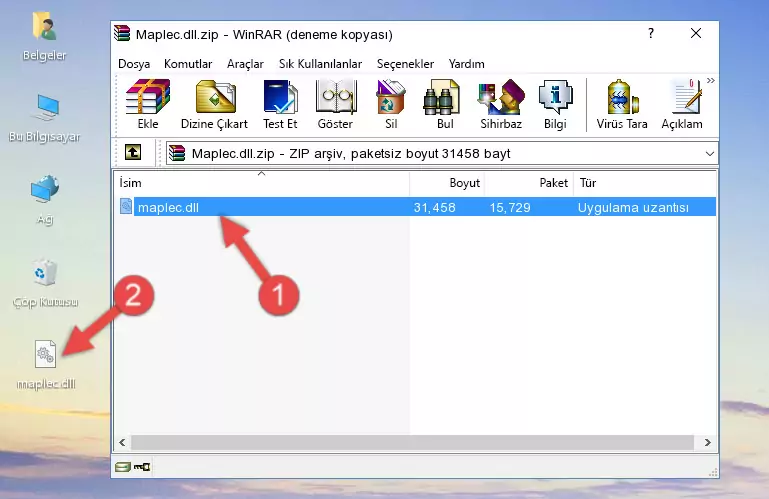Click the 15,729 packed size value
Image resolution: width=769 pixels, height=499 pixels.
510,208
